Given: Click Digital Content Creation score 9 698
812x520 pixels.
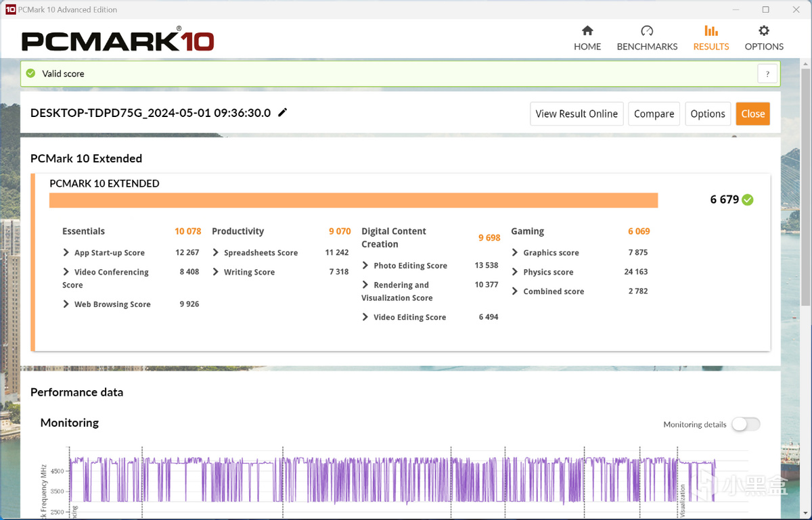Looking at the screenshot, I should click(x=489, y=237).
